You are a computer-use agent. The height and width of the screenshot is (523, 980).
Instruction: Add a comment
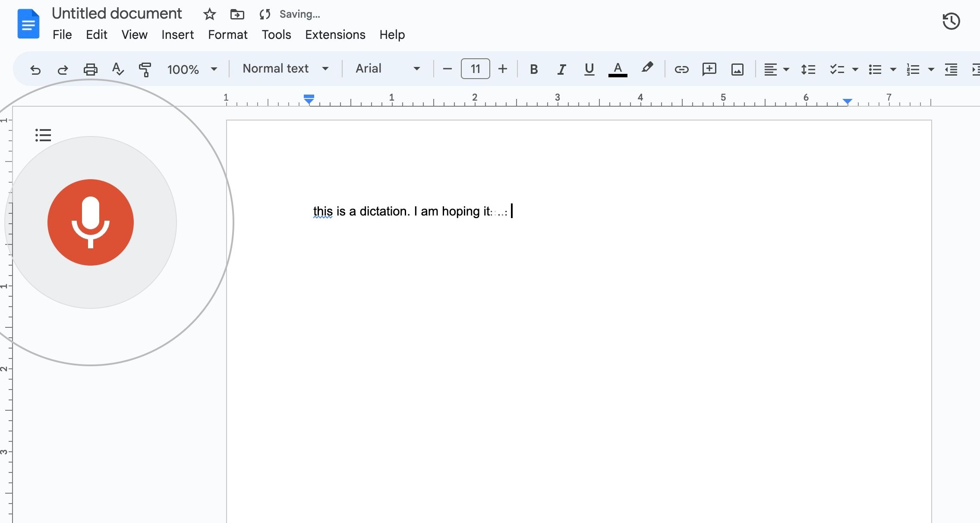709,69
